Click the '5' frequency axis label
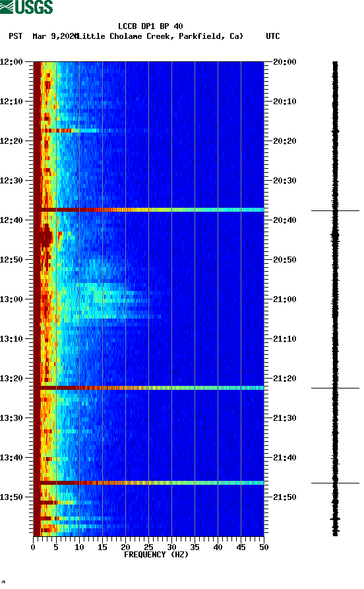Screen dimensions: 364x589 coord(56,547)
